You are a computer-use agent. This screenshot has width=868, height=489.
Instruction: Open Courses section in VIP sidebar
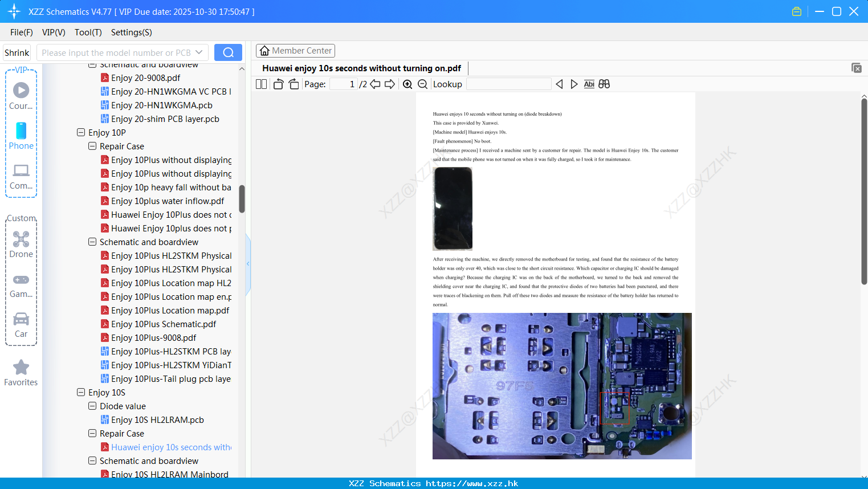(21, 96)
